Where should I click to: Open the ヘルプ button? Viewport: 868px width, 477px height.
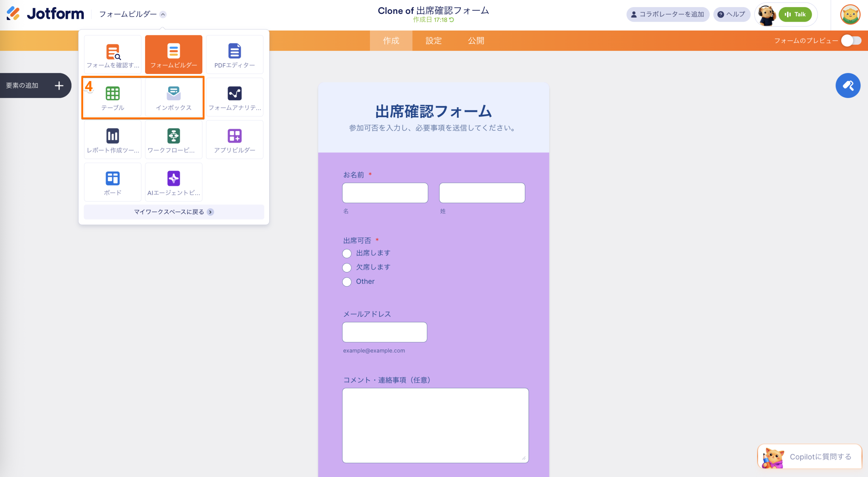point(731,15)
